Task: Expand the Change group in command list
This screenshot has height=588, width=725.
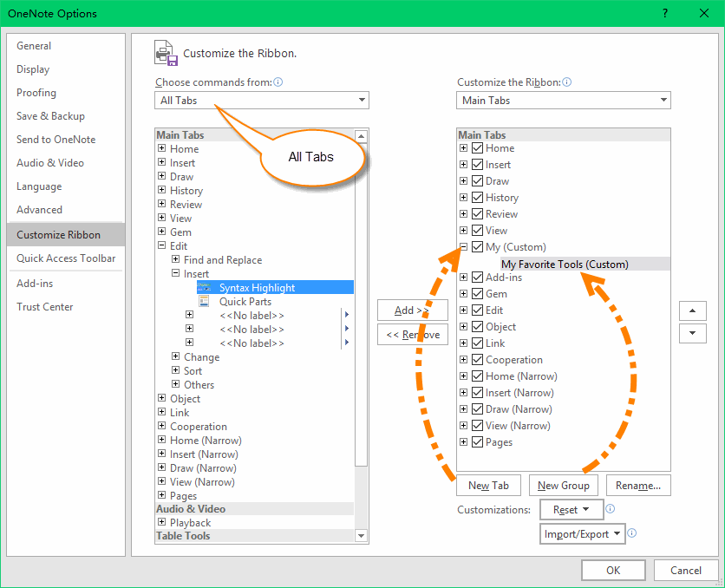Action: point(176,356)
